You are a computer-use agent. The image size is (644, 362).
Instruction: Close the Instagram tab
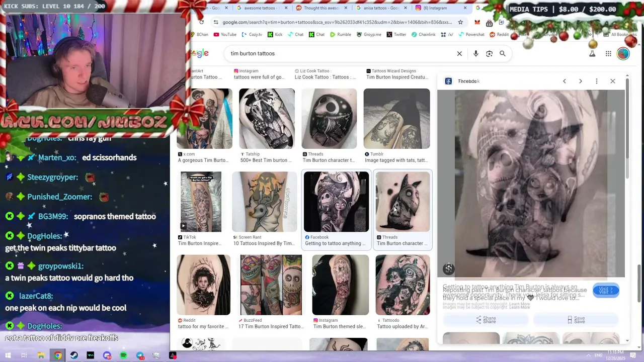(465, 8)
